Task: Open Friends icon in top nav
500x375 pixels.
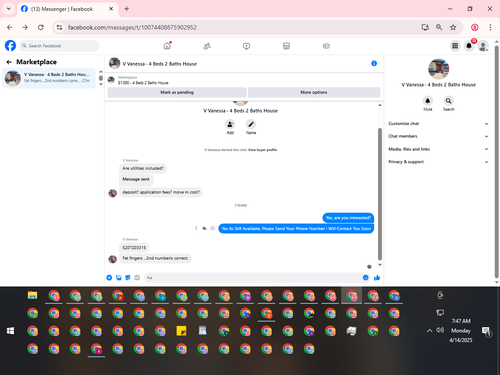Action: coord(207,46)
